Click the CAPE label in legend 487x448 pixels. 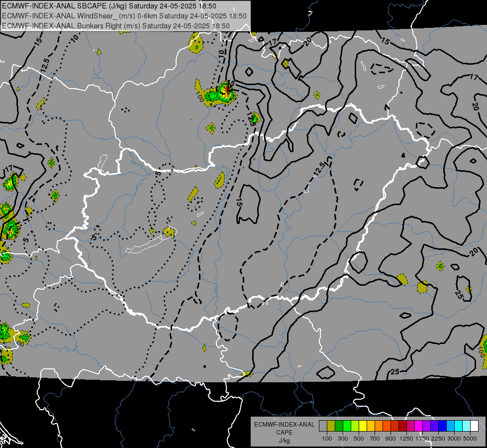pos(284,433)
